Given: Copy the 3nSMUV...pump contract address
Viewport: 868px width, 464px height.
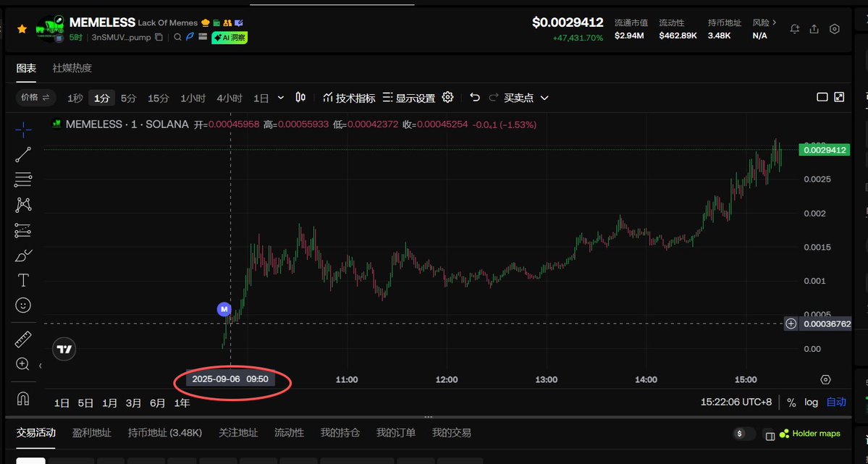Looking at the screenshot, I should pyautogui.click(x=159, y=37).
